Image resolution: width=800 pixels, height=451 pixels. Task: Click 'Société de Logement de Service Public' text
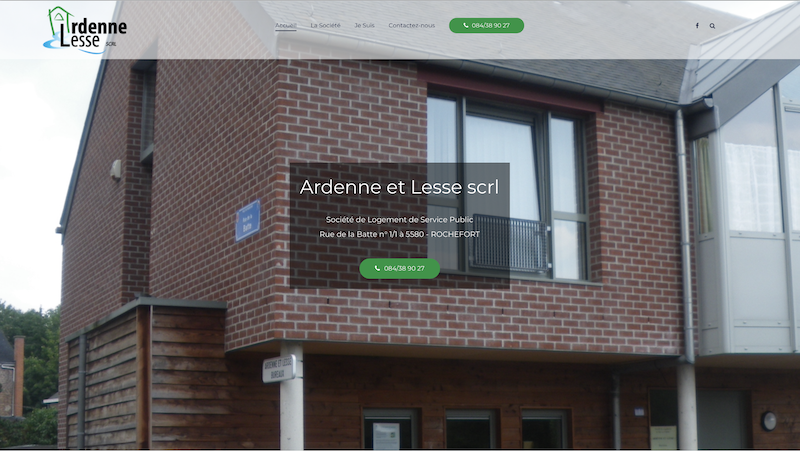399,219
